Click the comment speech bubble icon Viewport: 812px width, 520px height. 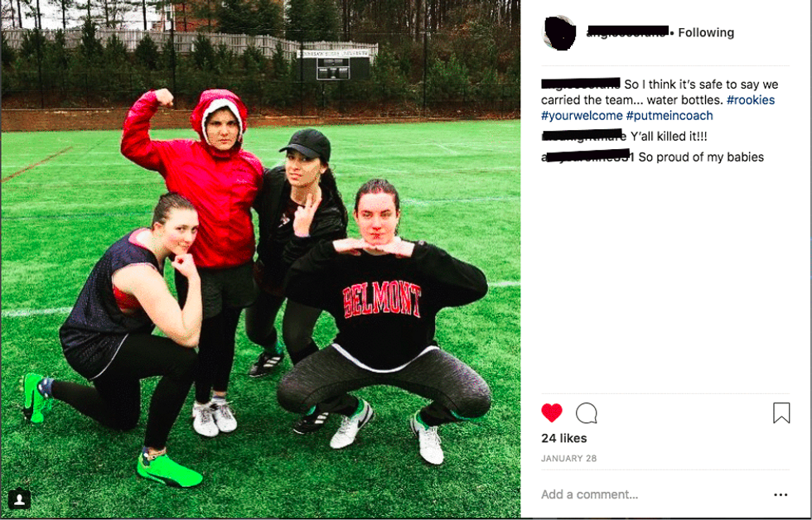(x=587, y=413)
